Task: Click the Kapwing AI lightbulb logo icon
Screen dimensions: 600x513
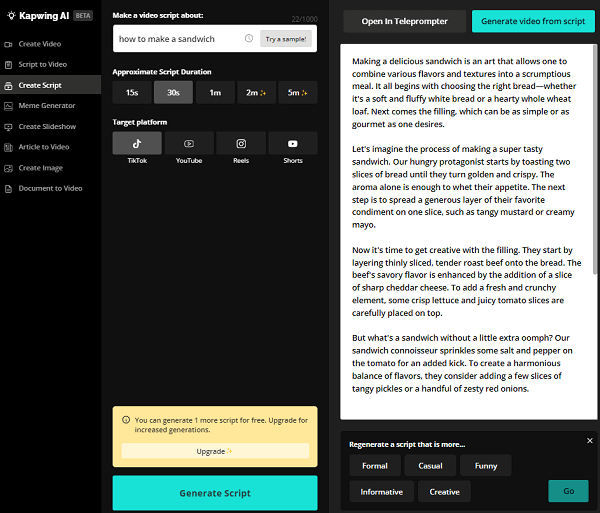Action: pos(11,16)
